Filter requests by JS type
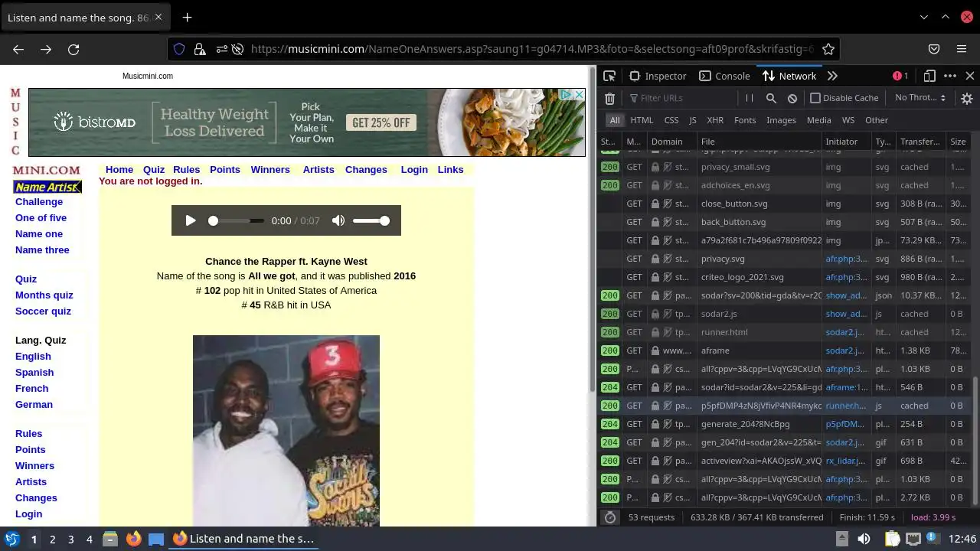Viewport: 980px width, 551px height. [693, 120]
